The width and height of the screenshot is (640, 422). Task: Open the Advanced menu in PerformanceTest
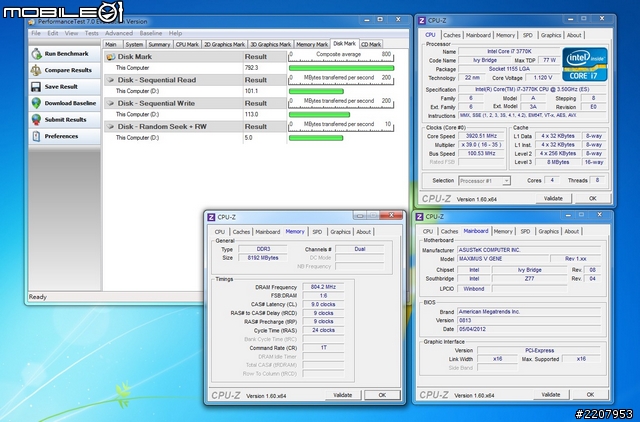(x=119, y=33)
